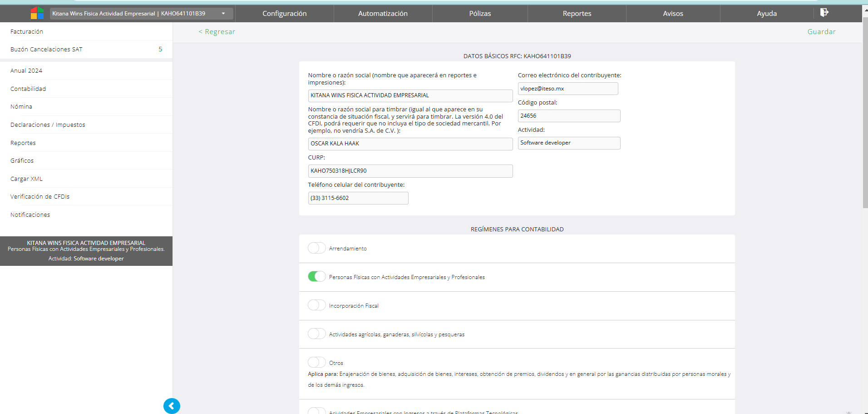
Task: Click the CURP input field
Action: [410, 171]
